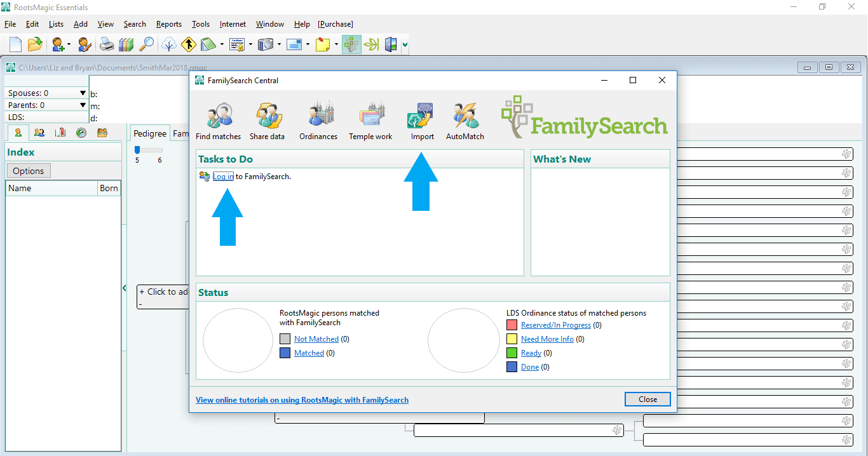Open the Groups side panel icon tab

click(102, 133)
